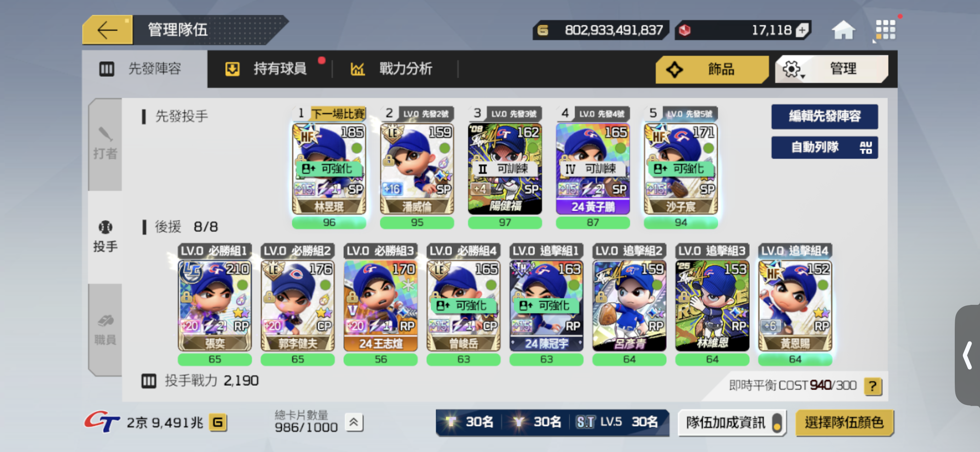This screenshot has width=980, height=452.
Task: Go back with the yellow arrow button
Action: pyautogui.click(x=108, y=30)
